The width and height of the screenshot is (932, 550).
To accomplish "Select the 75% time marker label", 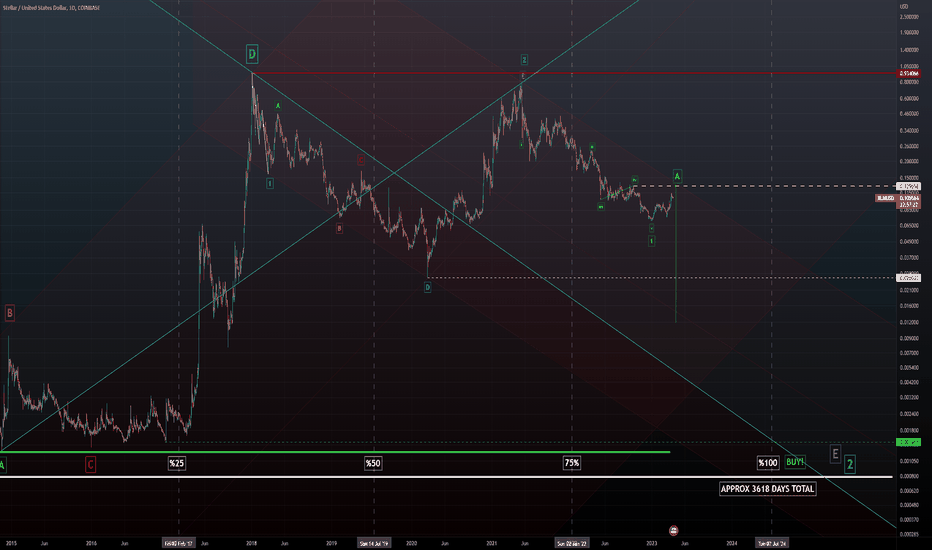I will [x=572, y=463].
